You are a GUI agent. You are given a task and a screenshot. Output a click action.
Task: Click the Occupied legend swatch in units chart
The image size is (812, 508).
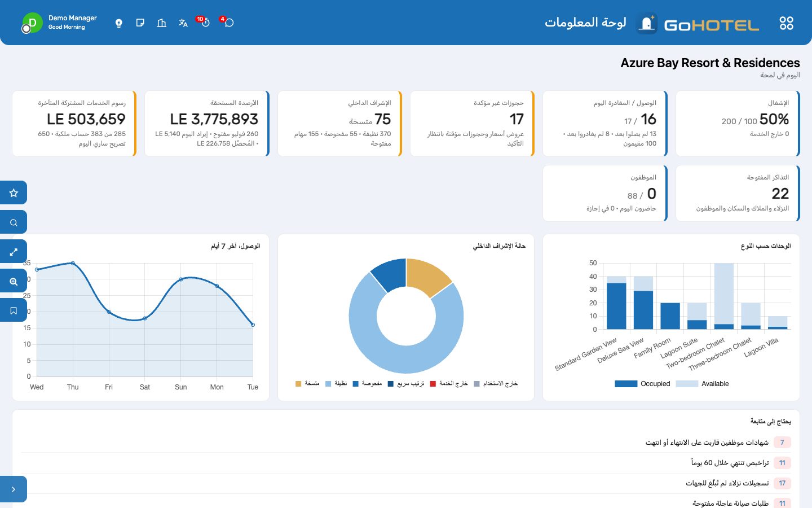coord(626,384)
